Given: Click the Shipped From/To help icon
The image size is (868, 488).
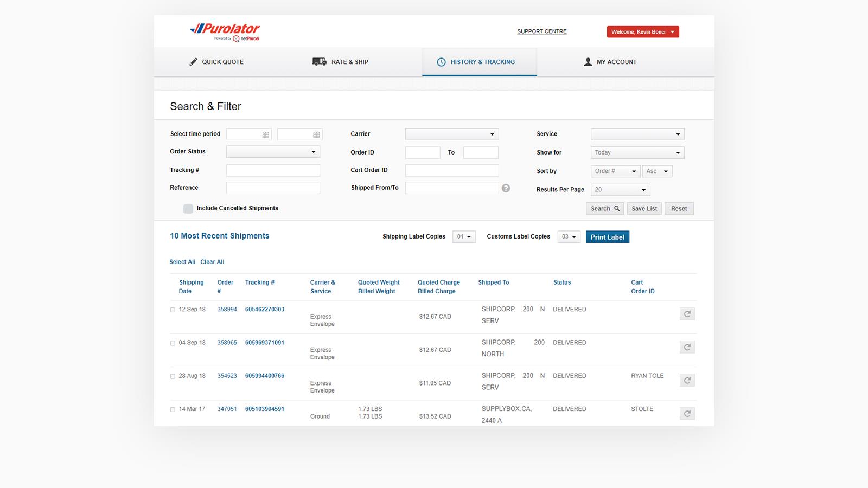Looking at the screenshot, I should coord(506,188).
